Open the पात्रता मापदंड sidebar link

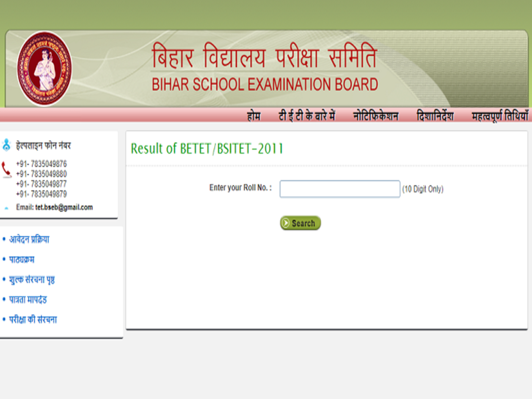(28, 300)
